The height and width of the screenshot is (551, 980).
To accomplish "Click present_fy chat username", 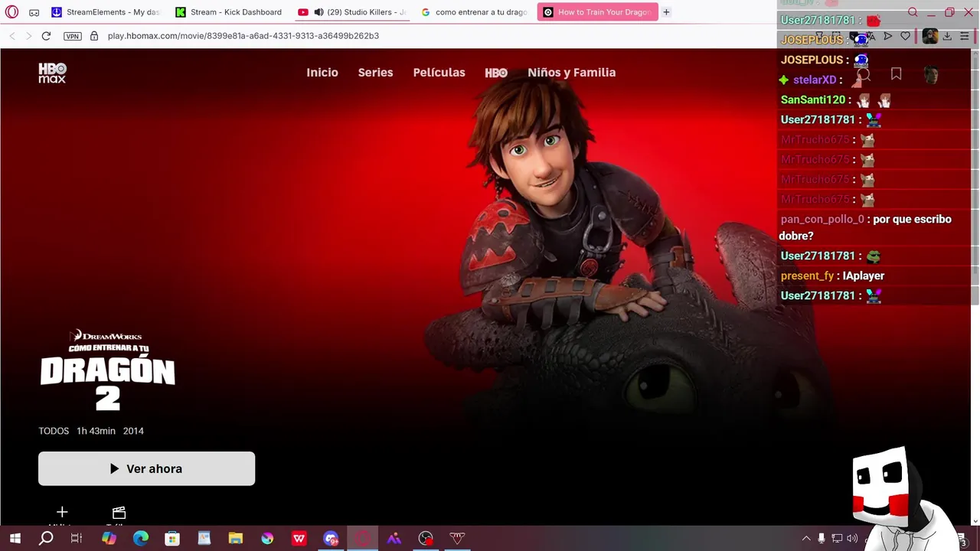I will tap(807, 275).
